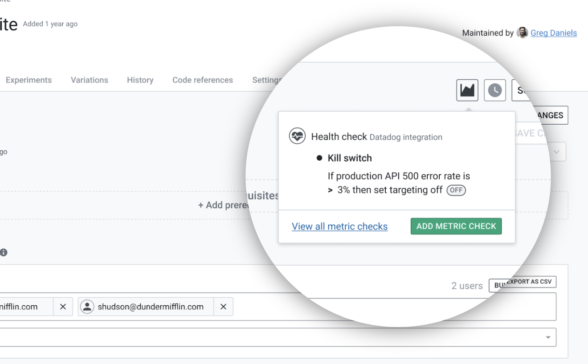Remove the first mifflin.com email chip
The width and height of the screenshot is (588, 364).
[63, 307]
